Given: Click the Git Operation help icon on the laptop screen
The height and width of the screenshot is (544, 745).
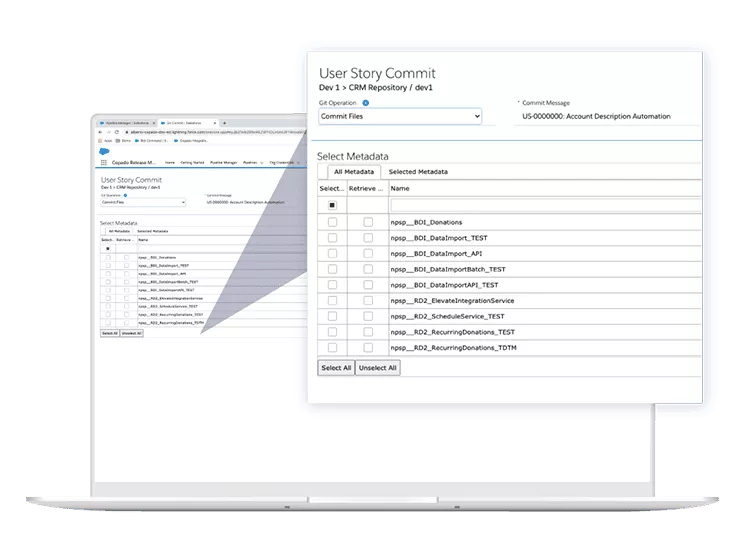Looking at the screenshot, I should point(125,195).
